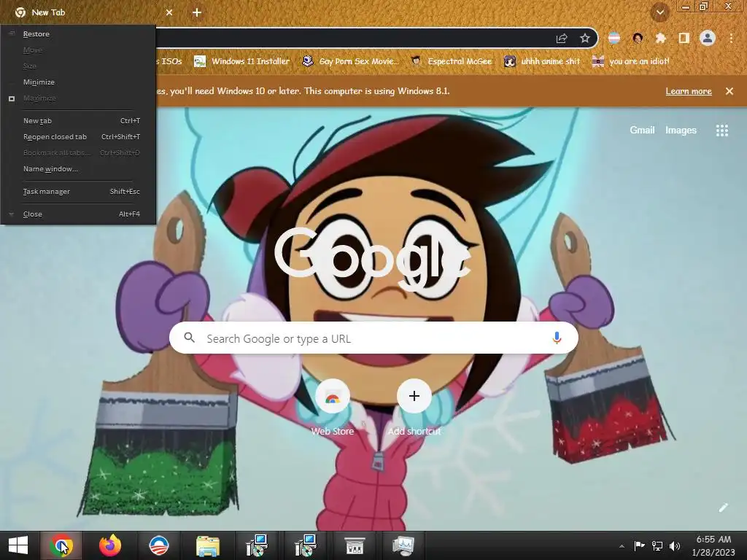
Task: Click the second installer taskbar icon
Action: (x=306, y=545)
